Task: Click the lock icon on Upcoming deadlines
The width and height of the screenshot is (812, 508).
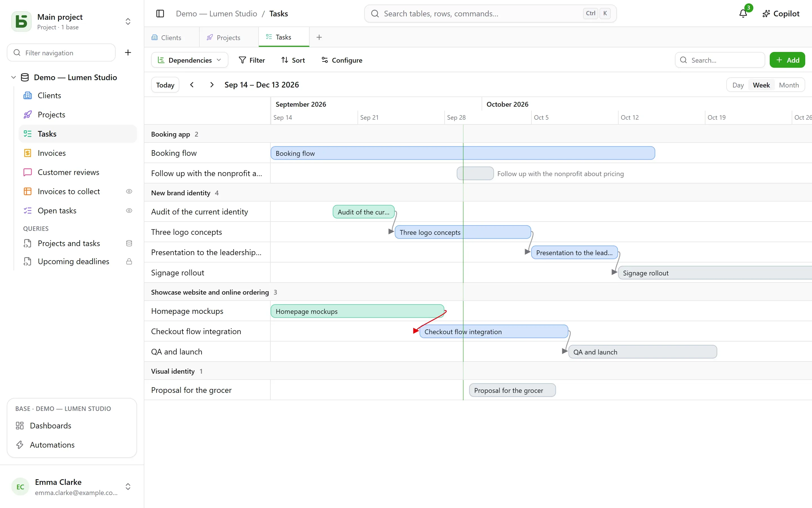Action: (129, 261)
